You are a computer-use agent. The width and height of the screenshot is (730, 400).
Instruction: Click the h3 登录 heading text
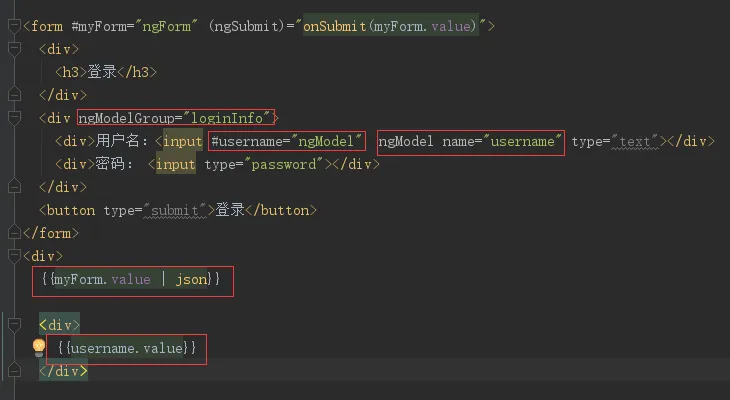tap(102, 72)
